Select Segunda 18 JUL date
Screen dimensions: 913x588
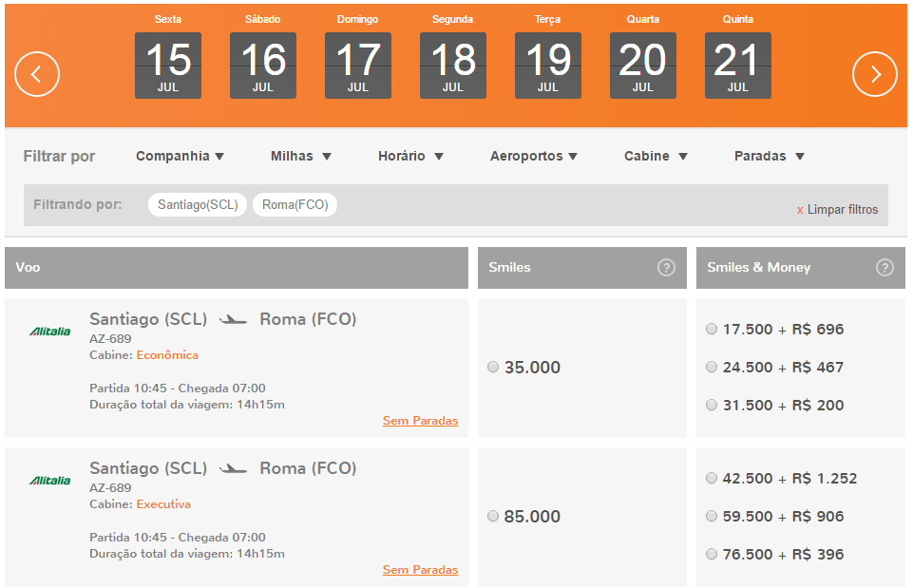[x=452, y=65]
